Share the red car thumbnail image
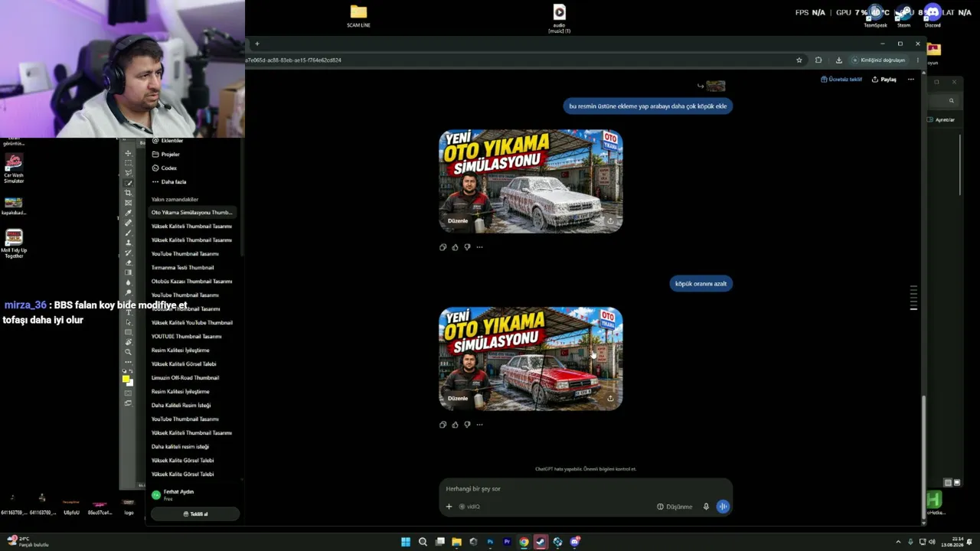This screenshot has width=980, height=551. (610, 398)
